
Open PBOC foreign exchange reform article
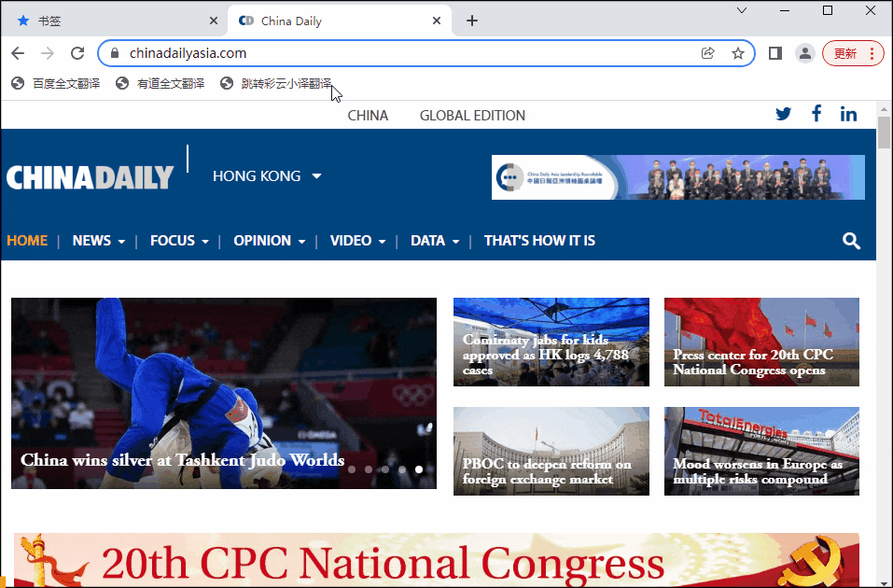(551, 451)
